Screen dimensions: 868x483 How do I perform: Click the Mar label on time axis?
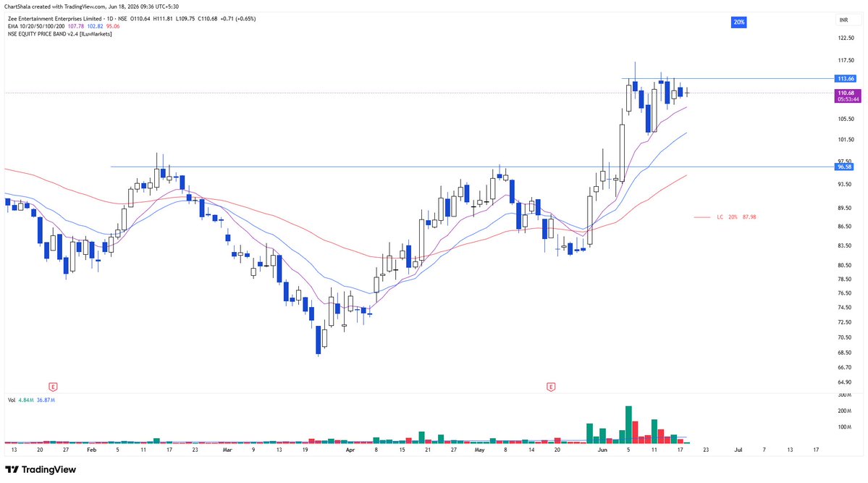(227, 450)
